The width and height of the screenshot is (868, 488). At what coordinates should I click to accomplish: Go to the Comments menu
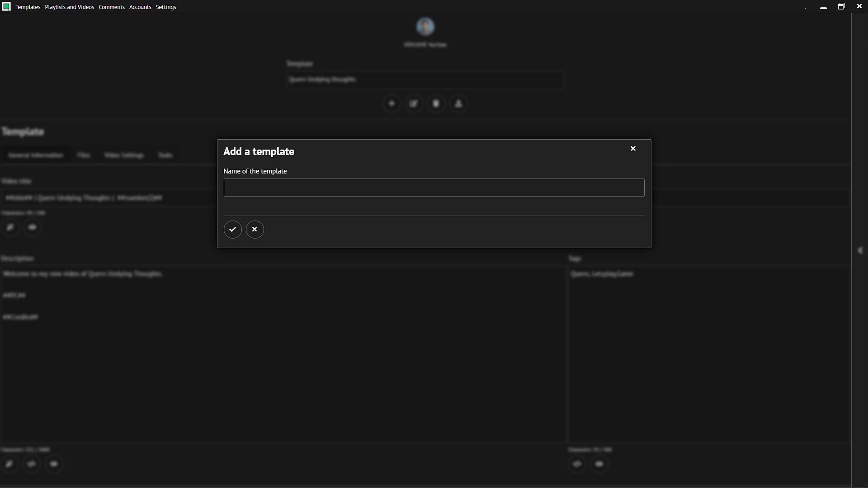pyautogui.click(x=111, y=7)
